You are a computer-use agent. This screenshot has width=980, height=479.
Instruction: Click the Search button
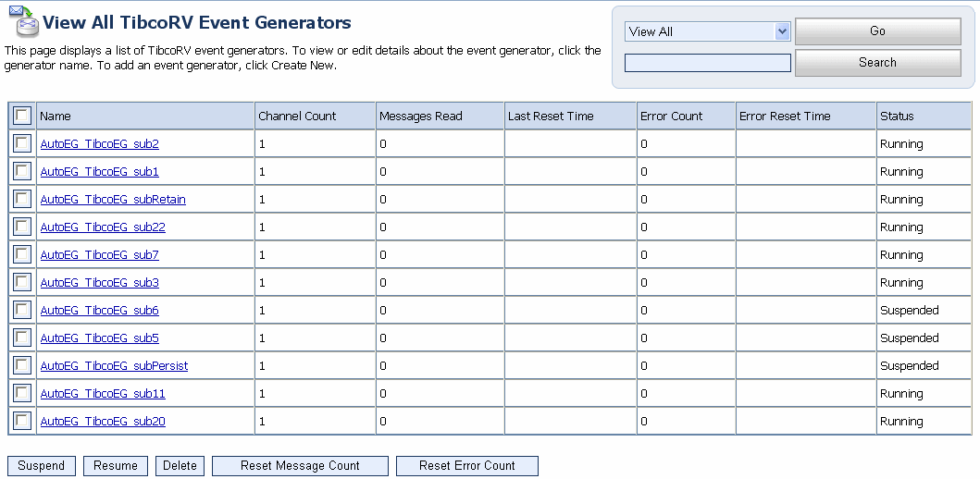click(x=877, y=63)
